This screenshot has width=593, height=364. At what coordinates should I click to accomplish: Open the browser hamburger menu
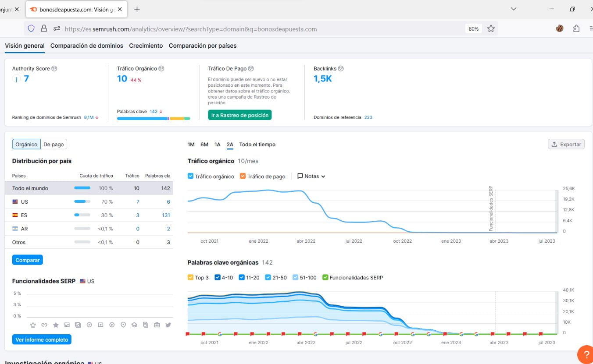591,28
